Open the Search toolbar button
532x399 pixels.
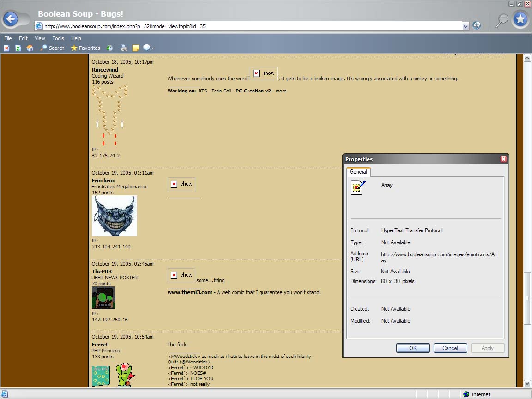[52, 48]
